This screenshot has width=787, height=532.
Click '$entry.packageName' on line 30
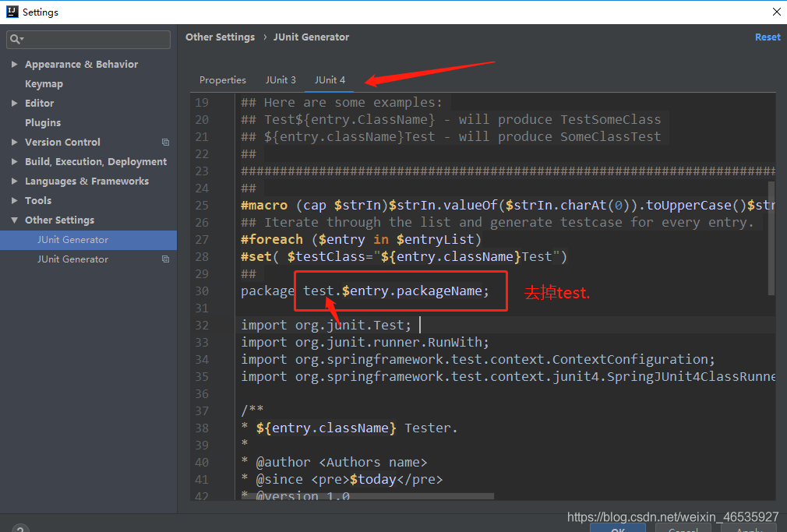click(x=411, y=291)
